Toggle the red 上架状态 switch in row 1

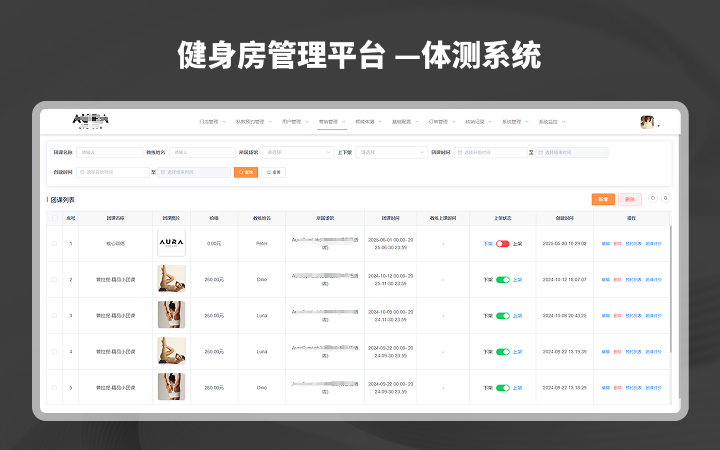503,243
